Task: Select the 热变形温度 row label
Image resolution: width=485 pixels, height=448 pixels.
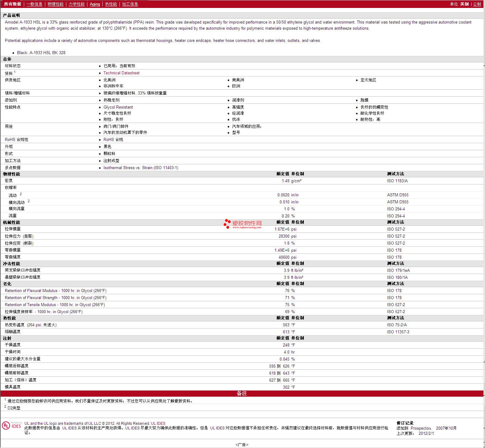Action: click(x=31, y=325)
